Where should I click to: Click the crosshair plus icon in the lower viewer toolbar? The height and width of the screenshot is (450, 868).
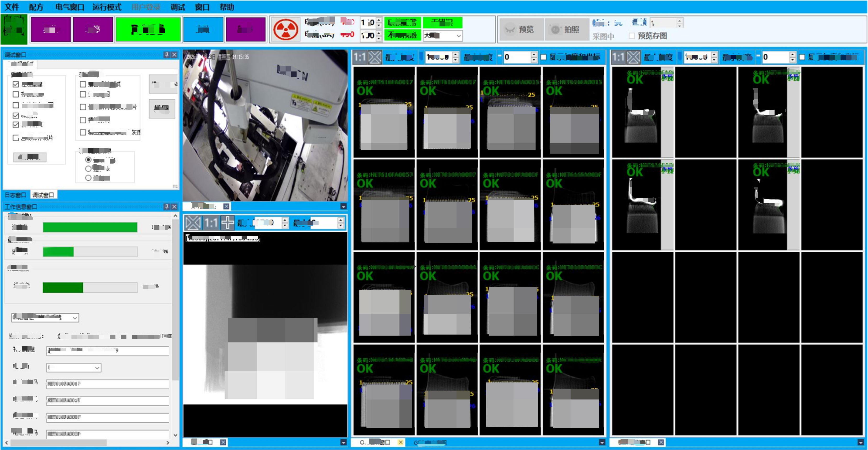click(x=227, y=223)
